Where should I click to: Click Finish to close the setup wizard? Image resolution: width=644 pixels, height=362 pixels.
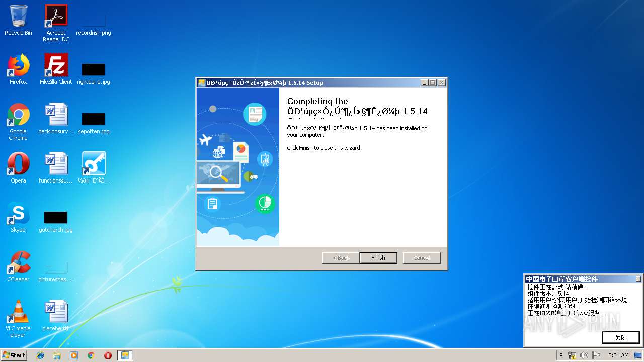pyautogui.click(x=378, y=258)
